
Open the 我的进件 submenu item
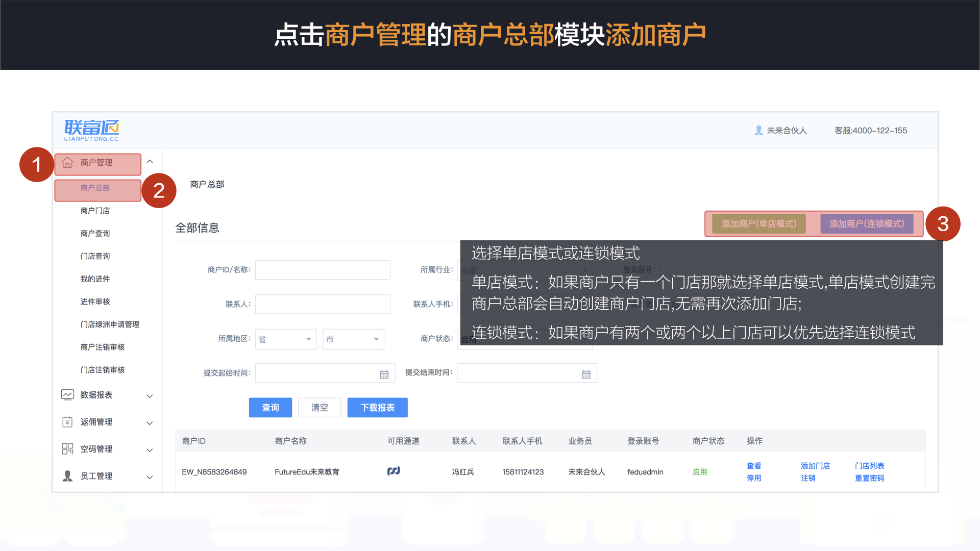click(x=95, y=279)
